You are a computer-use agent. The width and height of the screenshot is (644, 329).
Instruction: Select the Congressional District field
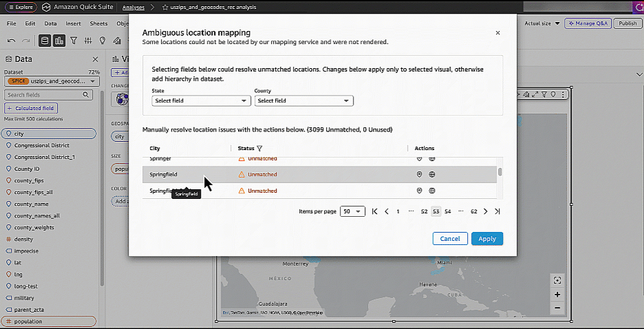tap(42, 145)
